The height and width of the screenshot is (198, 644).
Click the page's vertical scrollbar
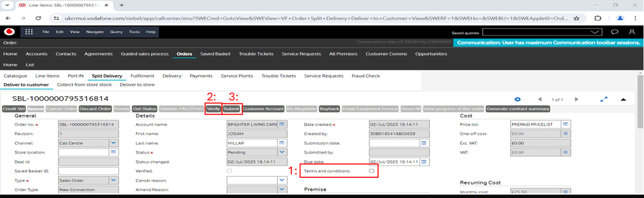point(640,133)
